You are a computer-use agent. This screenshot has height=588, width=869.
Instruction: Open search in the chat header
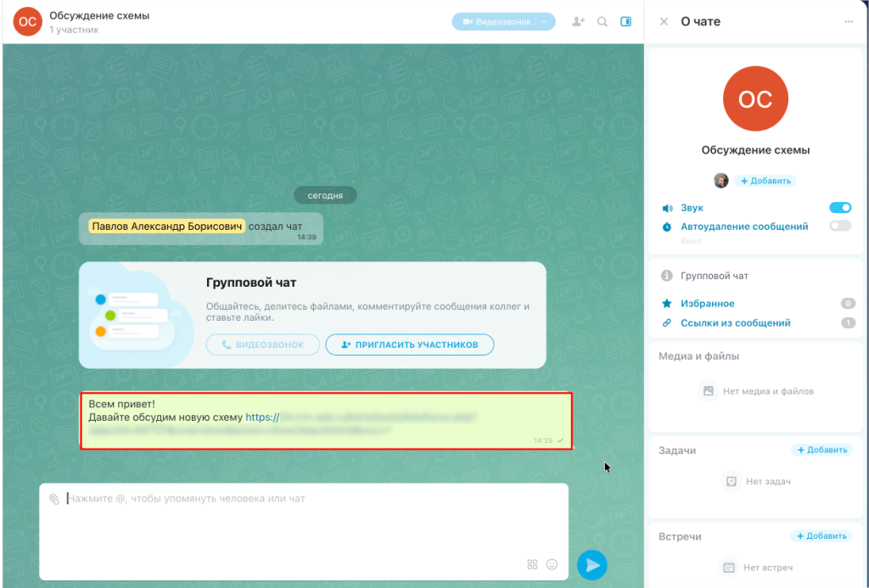pos(603,22)
